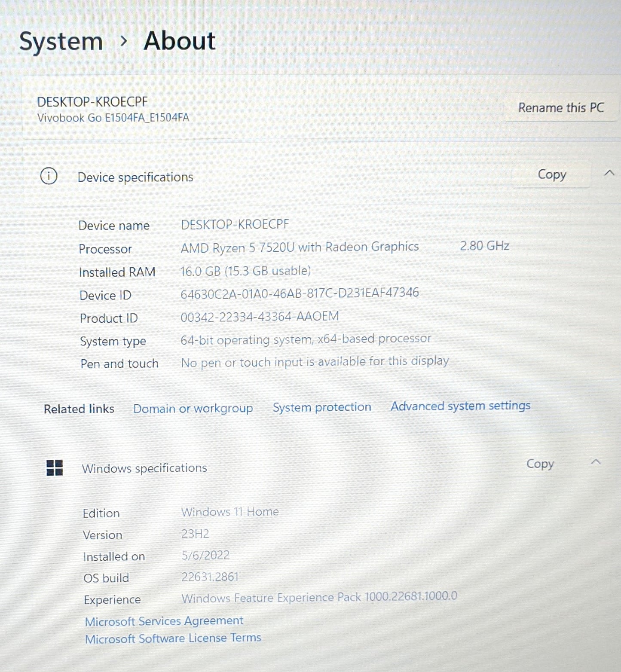Screen dimensions: 621x672
Task: Go back to System in breadcrumb
Action: click(x=61, y=42)
